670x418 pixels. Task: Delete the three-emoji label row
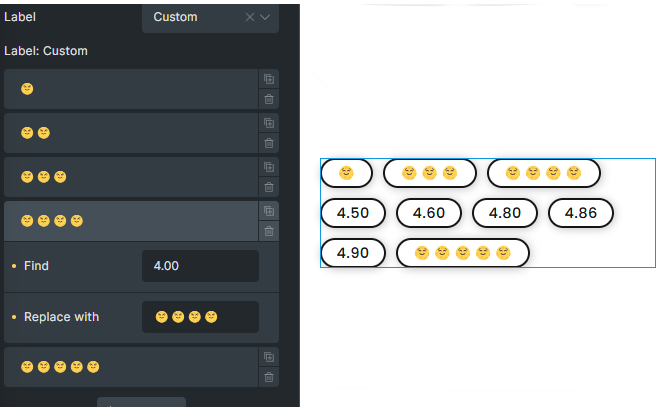pos(269,187)
